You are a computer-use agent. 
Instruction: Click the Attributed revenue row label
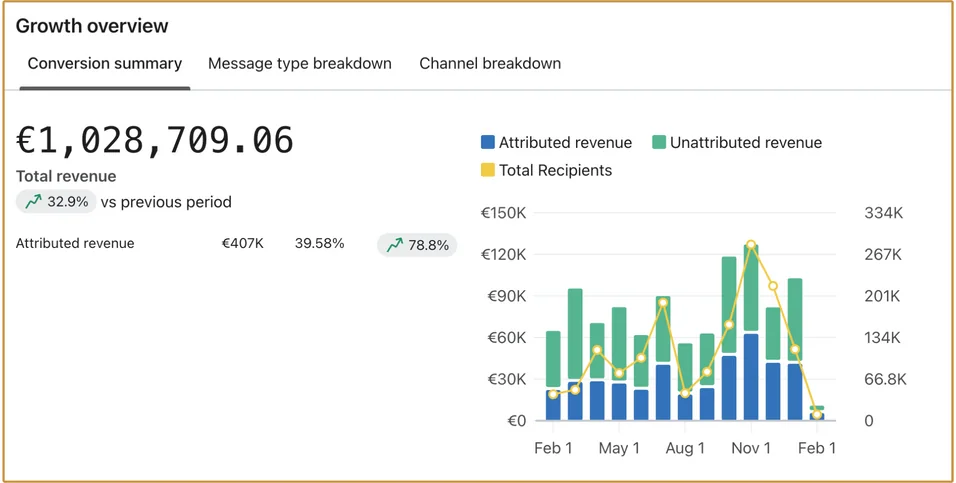point(75,243)
